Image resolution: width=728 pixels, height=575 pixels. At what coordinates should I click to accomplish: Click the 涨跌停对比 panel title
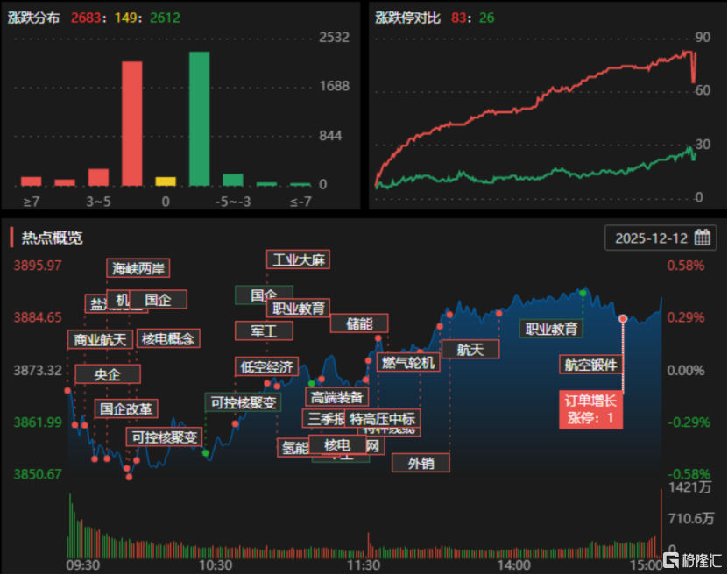[x=407, y=17]
